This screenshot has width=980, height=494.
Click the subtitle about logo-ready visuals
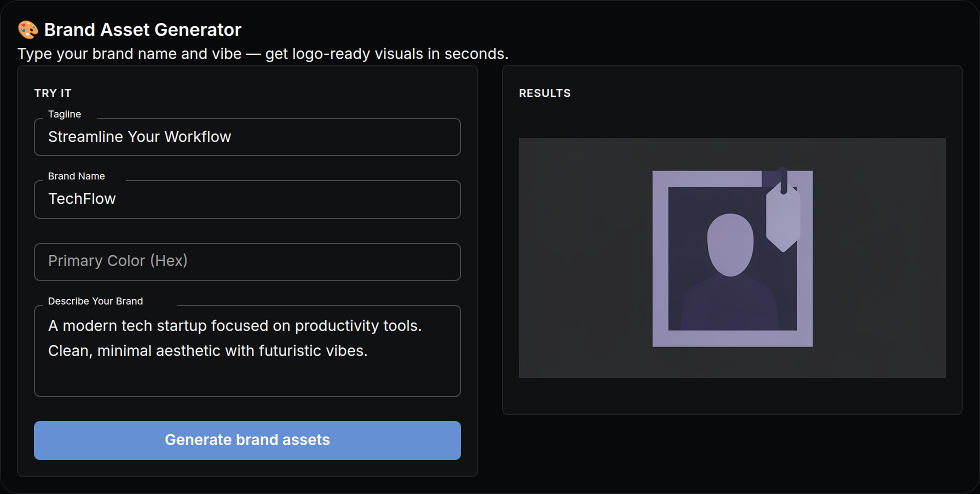(x=263, y=53)
